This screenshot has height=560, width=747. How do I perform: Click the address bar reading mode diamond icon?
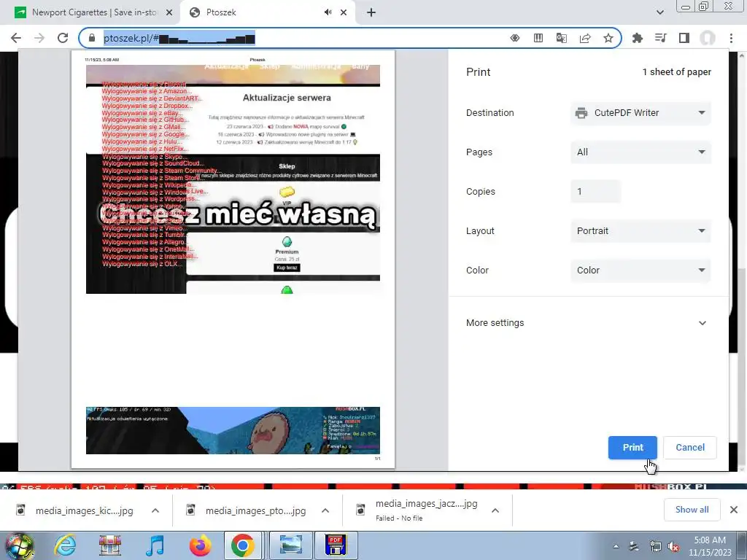point(515,38)
